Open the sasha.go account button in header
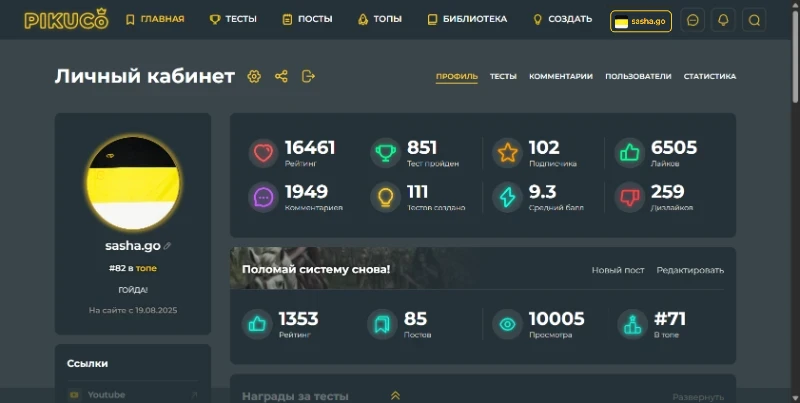800x403 pixels. [641, 21]
